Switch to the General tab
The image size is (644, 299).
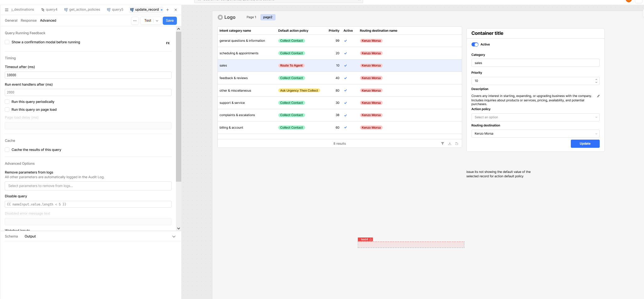tap(11, 21)
